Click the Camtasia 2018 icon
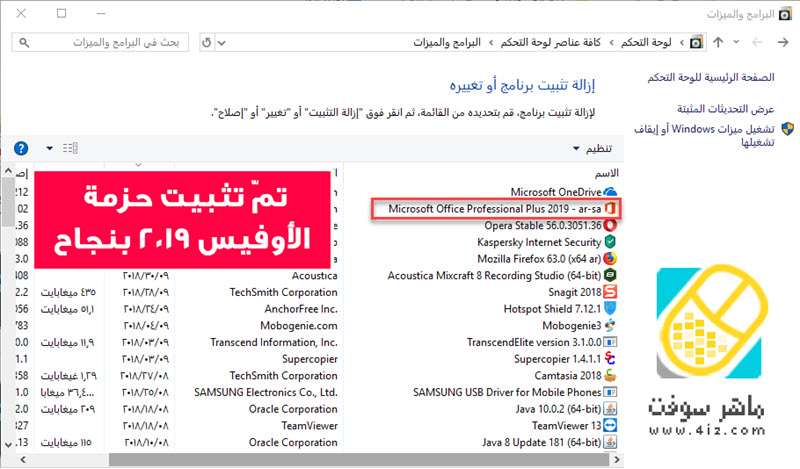800x469 pixels. pos(610,376)
